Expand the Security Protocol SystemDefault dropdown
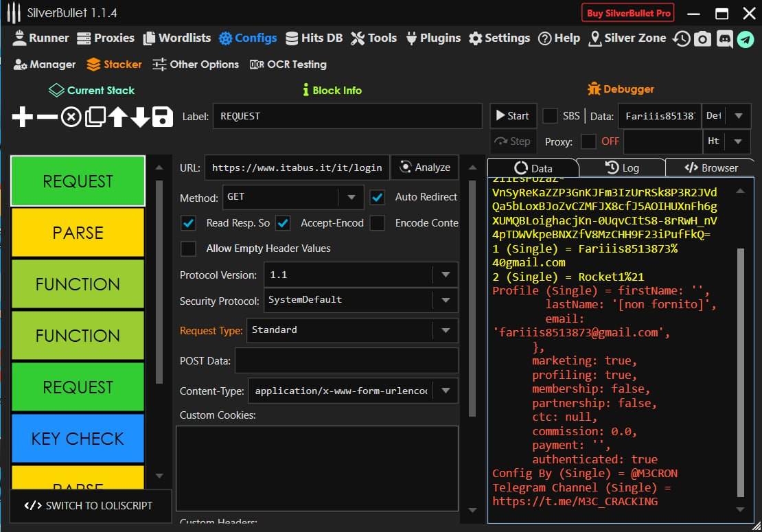This screenshot has width=762, height=532. tap(446, 300)
